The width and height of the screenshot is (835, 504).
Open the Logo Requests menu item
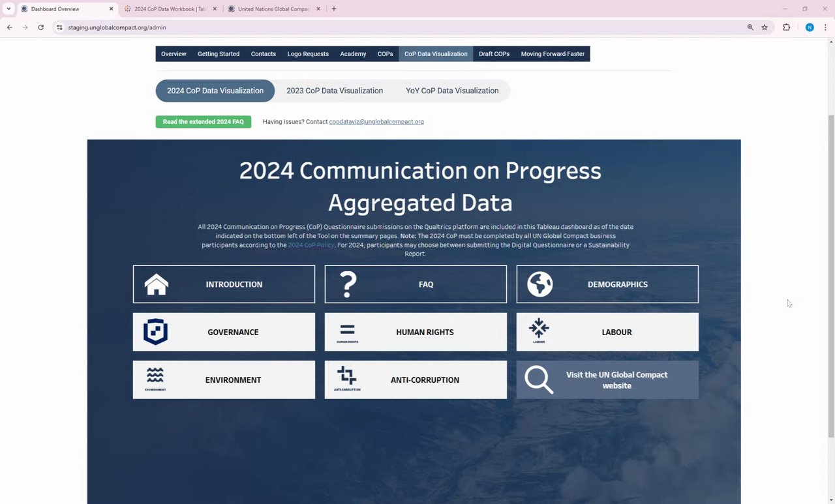pos(308,54)
